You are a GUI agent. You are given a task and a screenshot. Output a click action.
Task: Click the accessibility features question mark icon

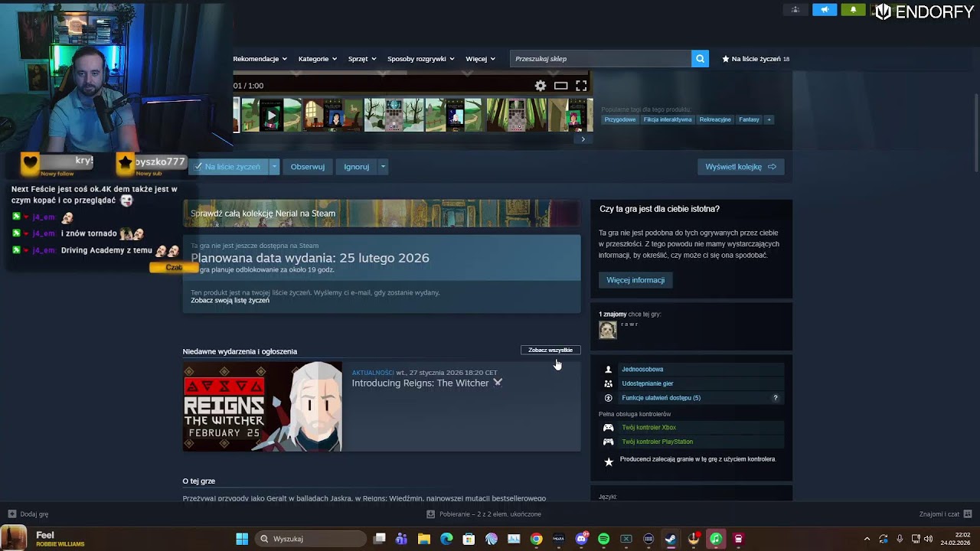click(775, 398)
